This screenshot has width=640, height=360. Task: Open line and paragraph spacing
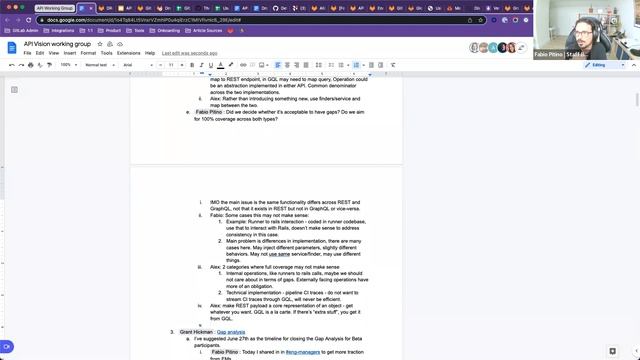tap(319, 65)
